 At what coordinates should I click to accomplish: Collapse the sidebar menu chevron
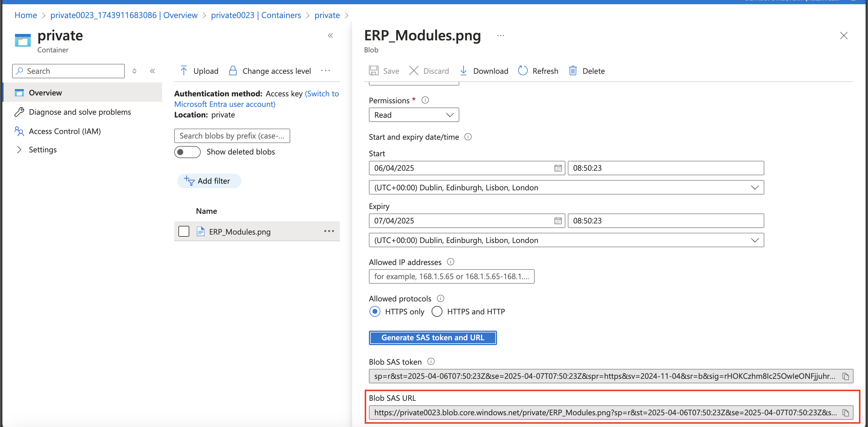(x=152, y=71)
